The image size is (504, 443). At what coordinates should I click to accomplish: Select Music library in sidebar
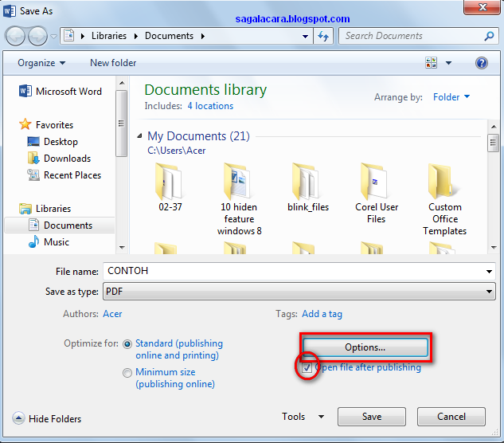point(49,242)
